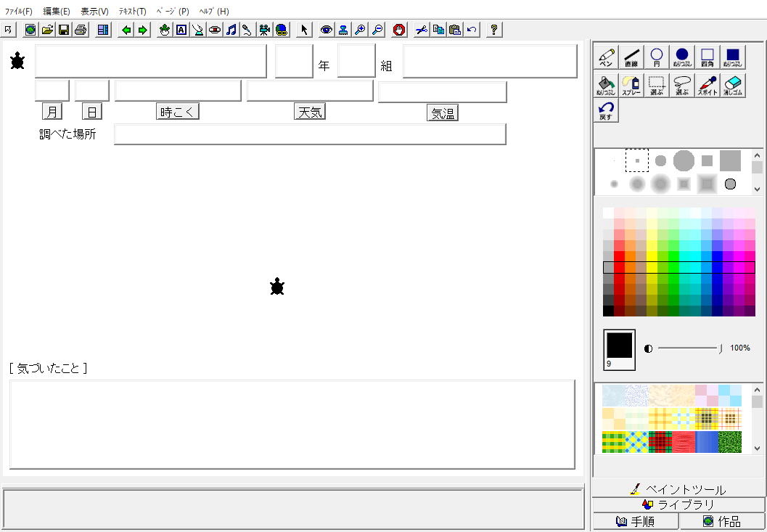Click the printer icon in the toolbar
The image size is (767, 532).
[x=81, y=30]
